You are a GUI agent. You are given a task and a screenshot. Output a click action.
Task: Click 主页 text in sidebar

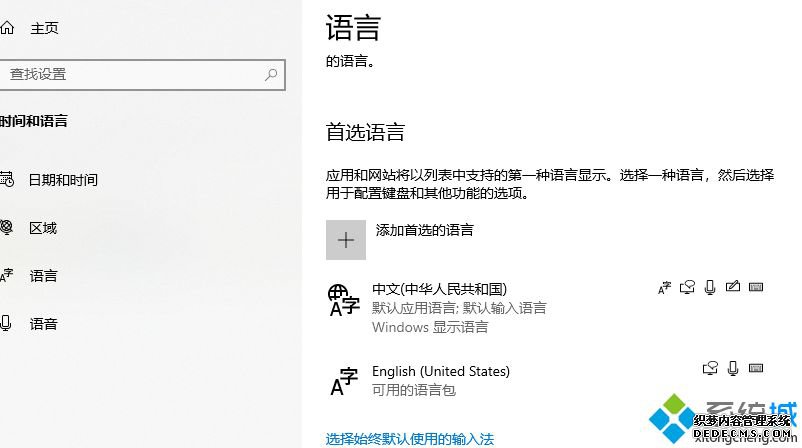coord(44,28)
